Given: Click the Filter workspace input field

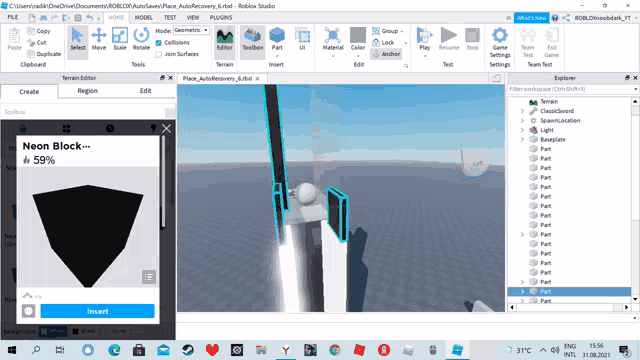Looking at the screenshot, I should point(571,89).
